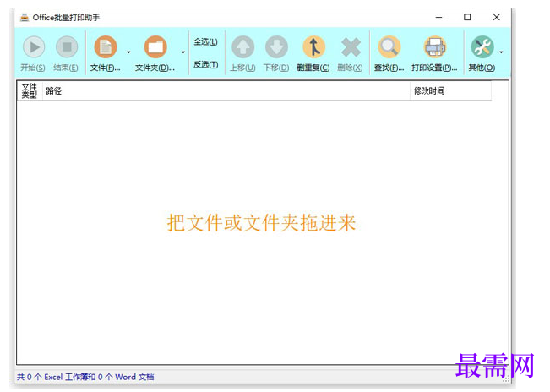Add a folder with the 文件夹(D) icon

pyautogui.click(x=155, y=47)
